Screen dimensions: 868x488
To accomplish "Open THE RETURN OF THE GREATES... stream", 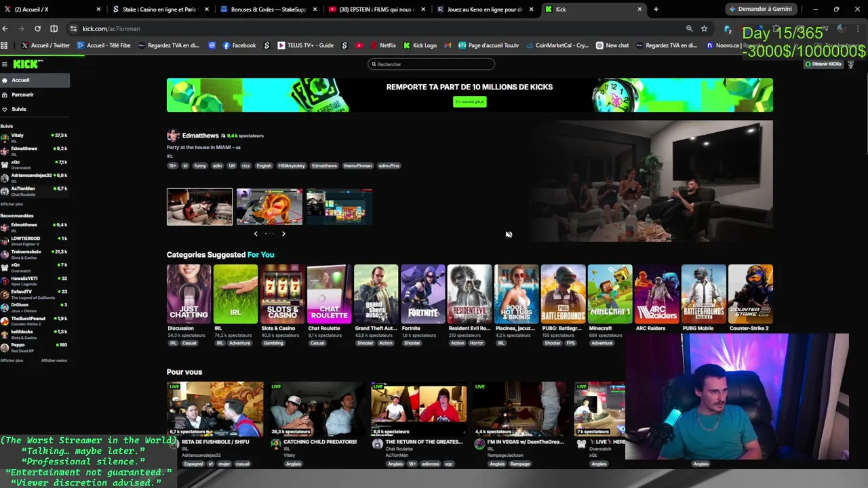I will pyautogui.click(x=418, y=409).
